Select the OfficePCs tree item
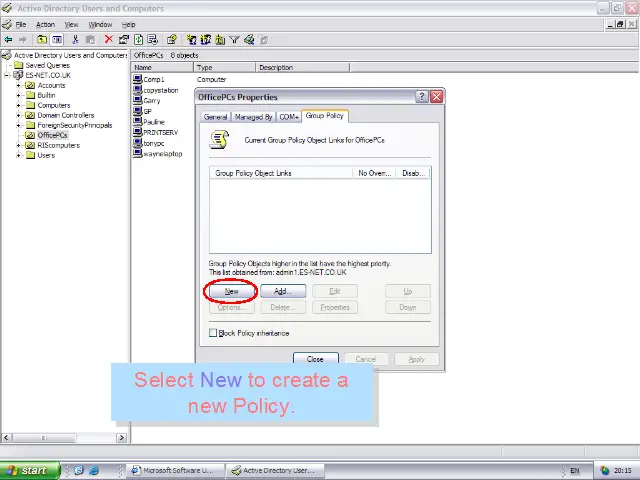Viewport: 640px width, 480px height. pyautogui.click(x=52, y=135)
